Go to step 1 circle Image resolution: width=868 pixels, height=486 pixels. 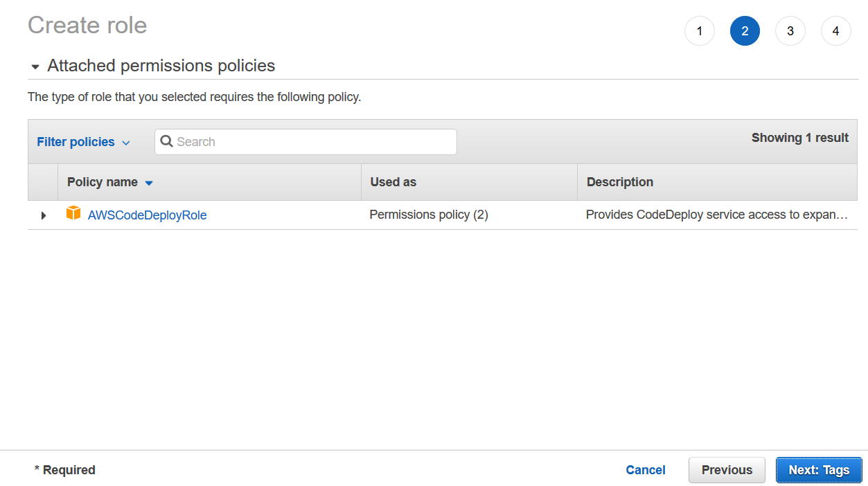point(700,31)
